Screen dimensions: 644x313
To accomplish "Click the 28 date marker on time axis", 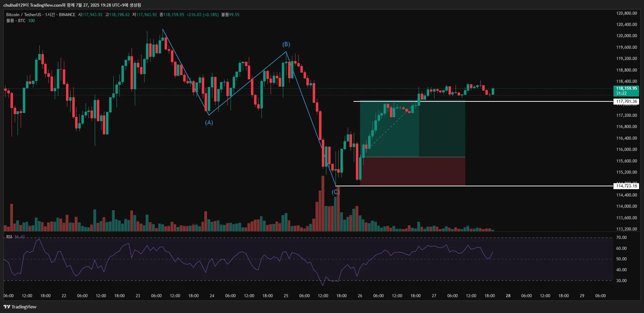I will pos(508,296).
